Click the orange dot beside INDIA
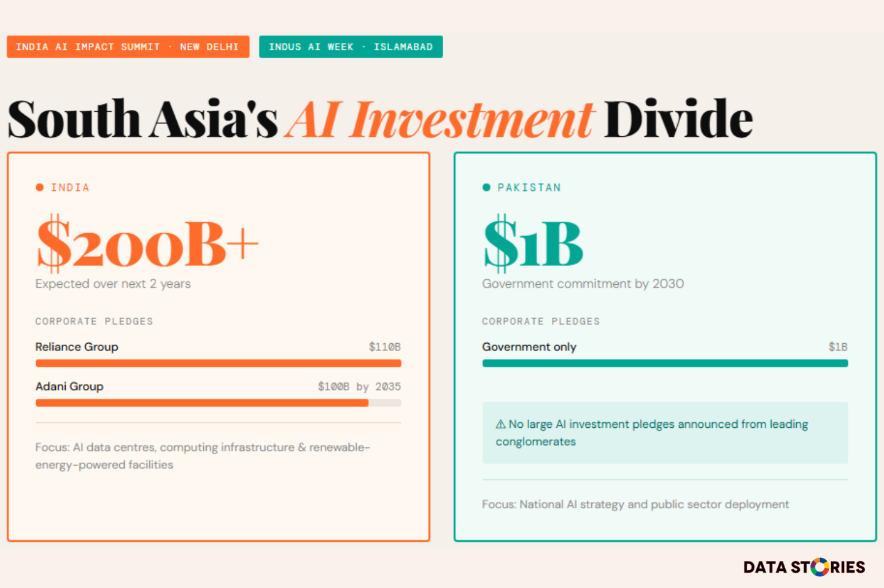The width and height of the screenshot is (884, 588). 40,187
